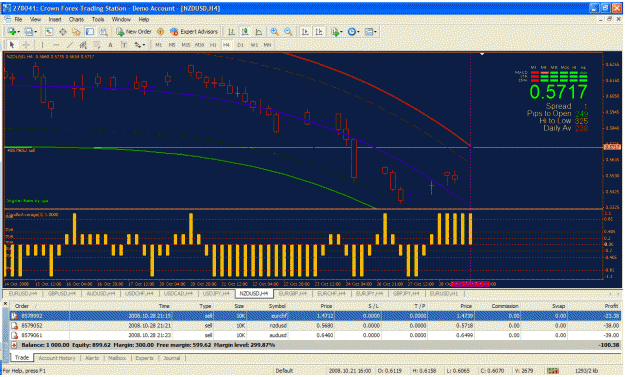Viewport: 625px width, 377px height.
Task: Toggle Chart Shift
Action: 319,31
